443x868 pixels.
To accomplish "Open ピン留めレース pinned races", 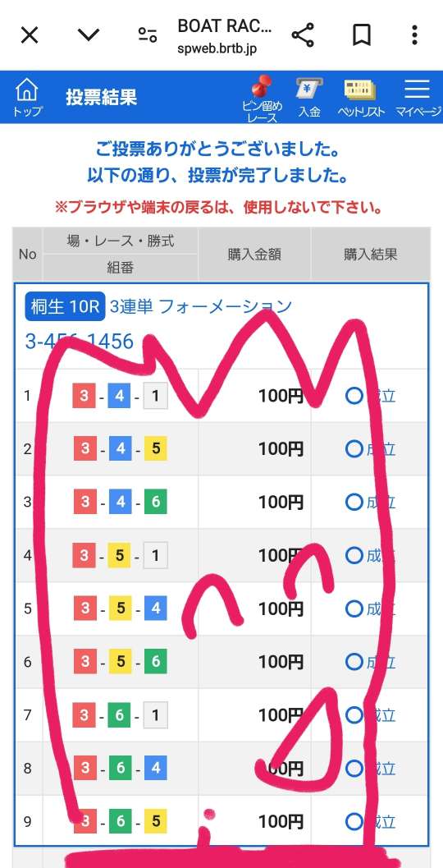I will [x=263, y=99].
